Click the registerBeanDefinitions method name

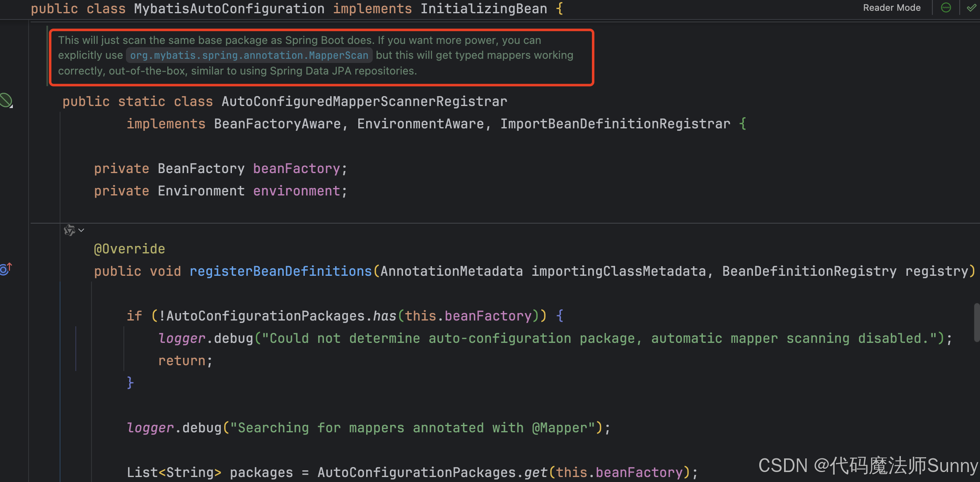click(280, 271)
